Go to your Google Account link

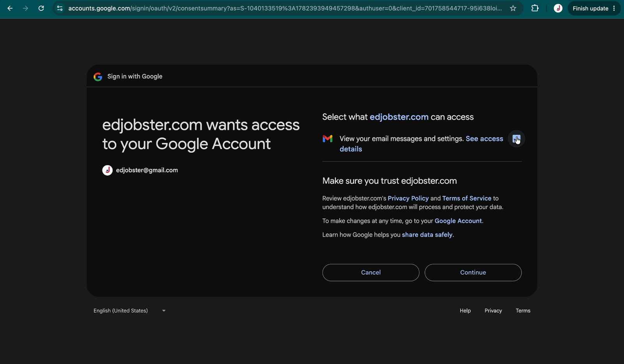pos(458,221)
